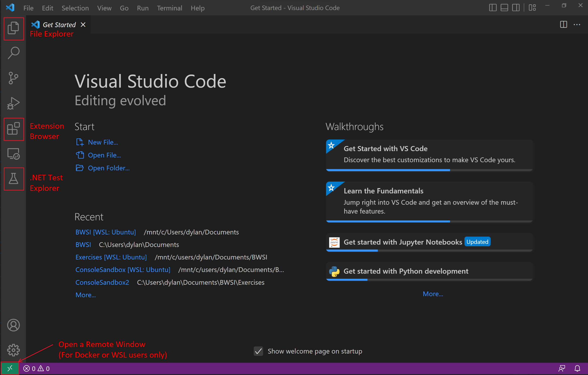Open the View menu
This screenshot has width=588, height=375.
[x=104, y=8]
